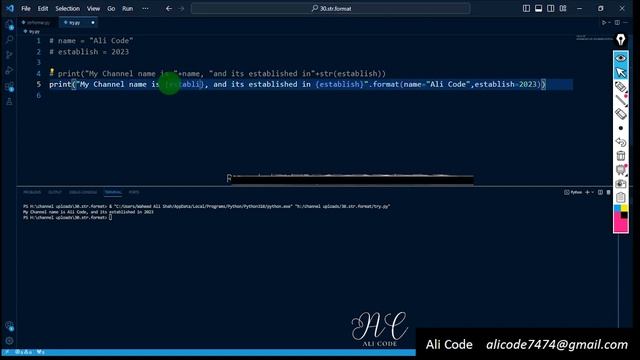Screen dimensions: 640x360
Task: Open the Search view in the activity bar
Action: click(x=9, y=40)
